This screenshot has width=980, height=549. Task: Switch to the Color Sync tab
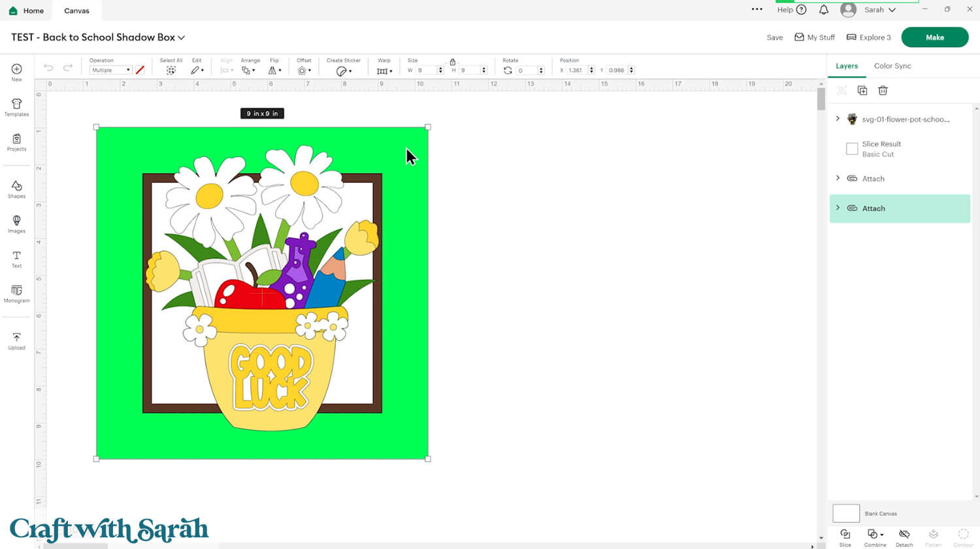(x=892, y=66)
